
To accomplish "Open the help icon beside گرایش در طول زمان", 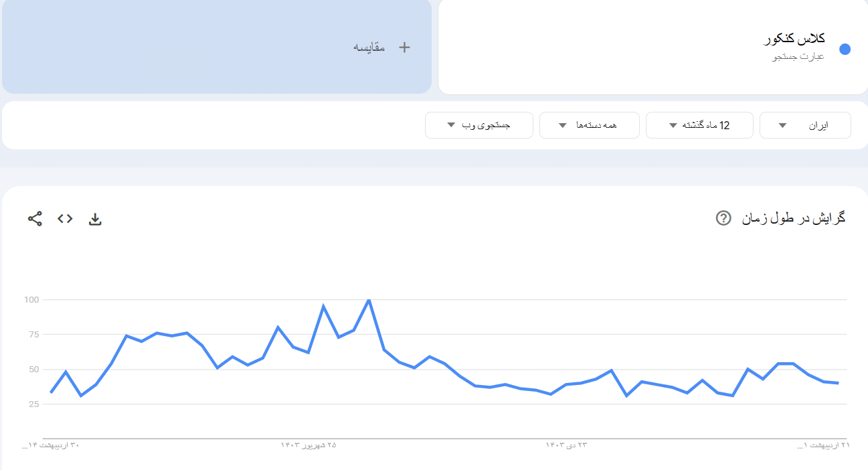I will pyautogui.click(x=723, y=218).
